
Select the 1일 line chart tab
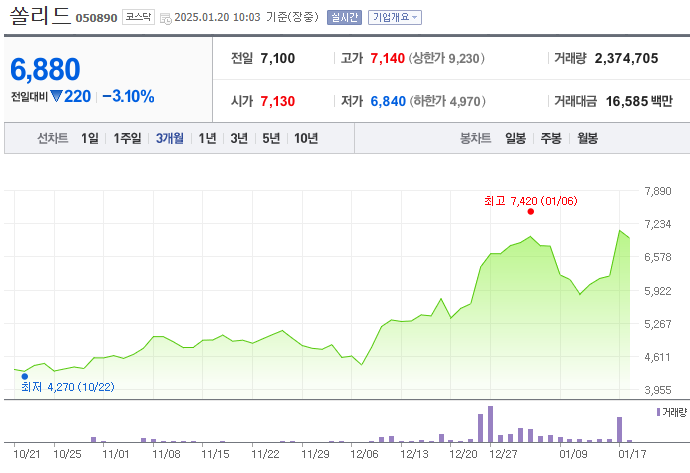point(90,138)
